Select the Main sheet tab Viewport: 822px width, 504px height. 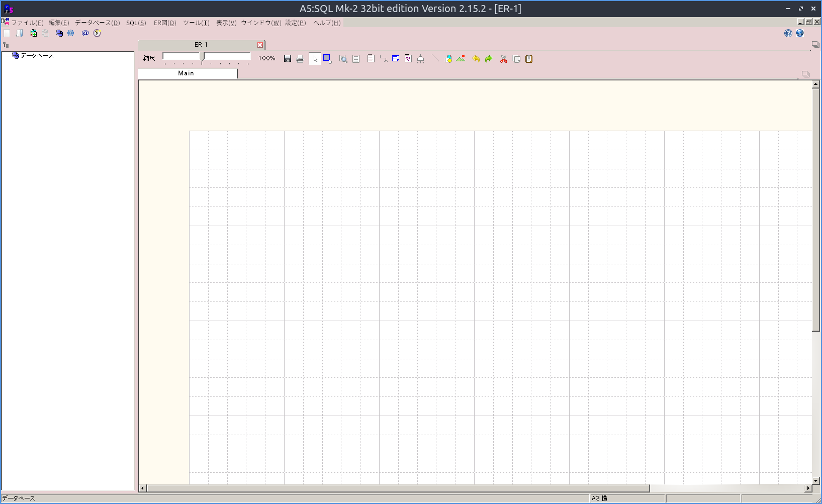tap(187, 73)
